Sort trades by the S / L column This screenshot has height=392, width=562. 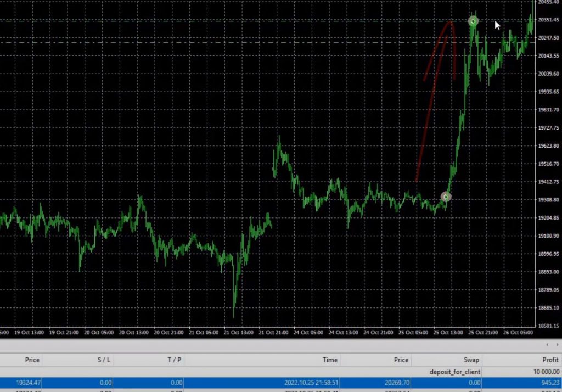coord(103,360)
